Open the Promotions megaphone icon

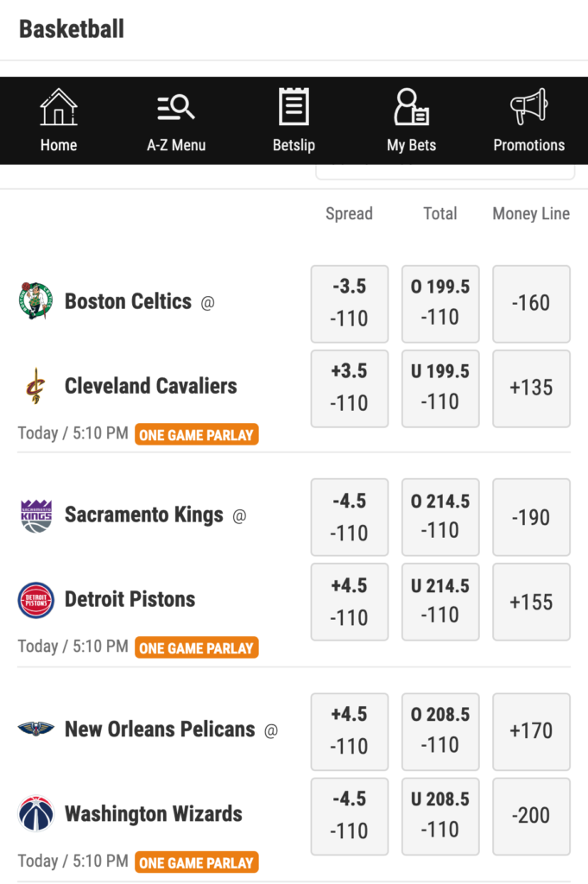pyautogui.click(x=528, y=108)
